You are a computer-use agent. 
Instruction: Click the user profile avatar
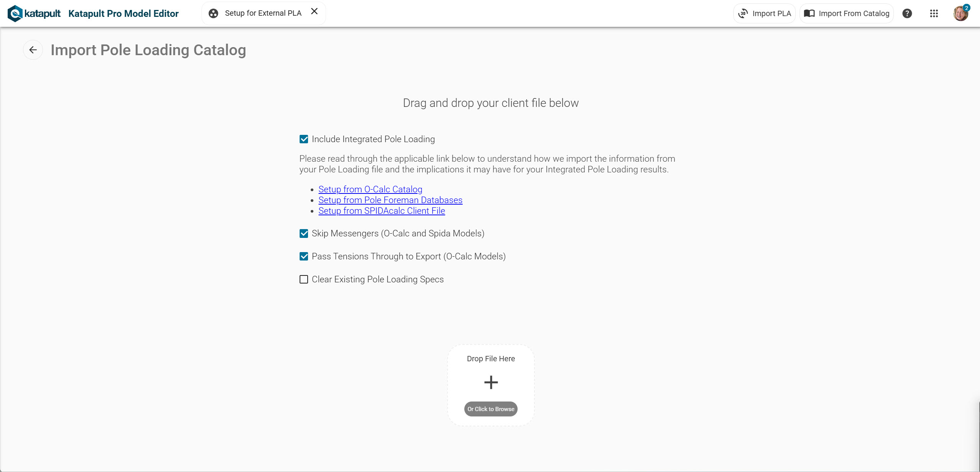coord(960,13)
